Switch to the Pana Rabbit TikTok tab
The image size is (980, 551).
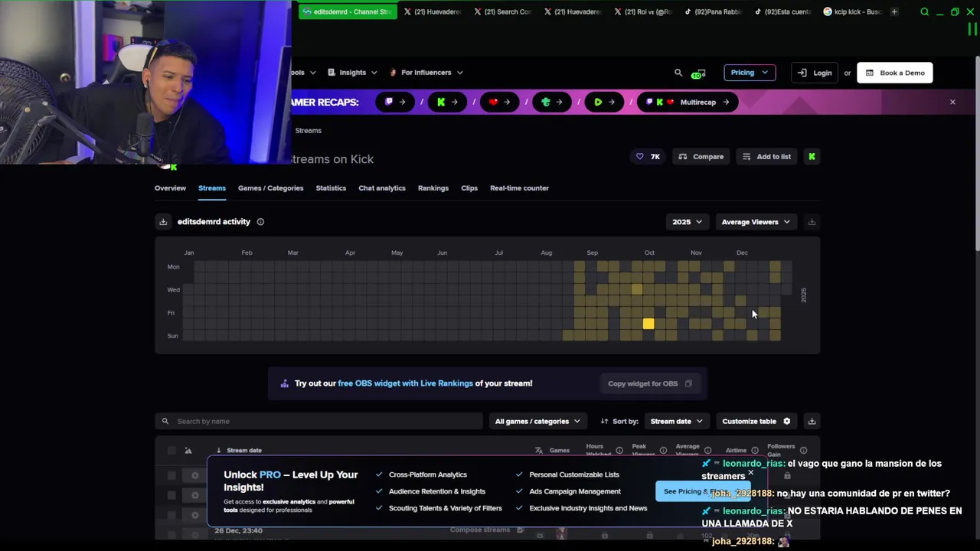coord(713,11)
